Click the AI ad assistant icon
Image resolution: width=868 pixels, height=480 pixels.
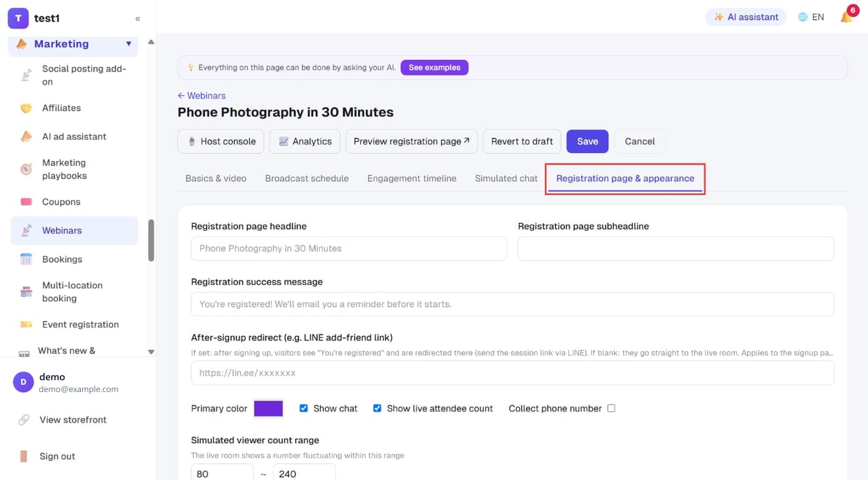click(x=26, y=137)
